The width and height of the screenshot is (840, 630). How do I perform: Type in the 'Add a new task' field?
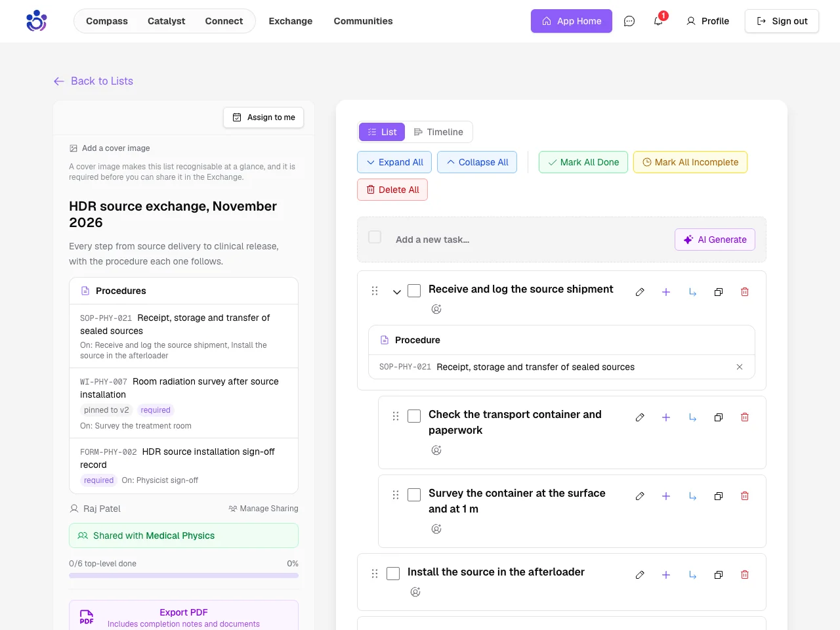point(530,240)
